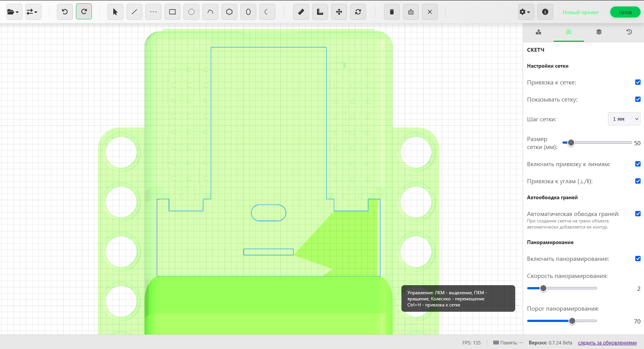Choose the rectangle sketch tool
This screenshot has width=644, height=349.
[172, 12]
